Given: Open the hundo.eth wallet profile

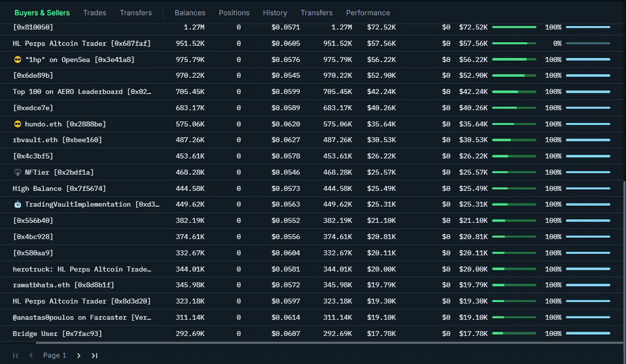Looking at the screenshot, I should click(x=65, y=124).
